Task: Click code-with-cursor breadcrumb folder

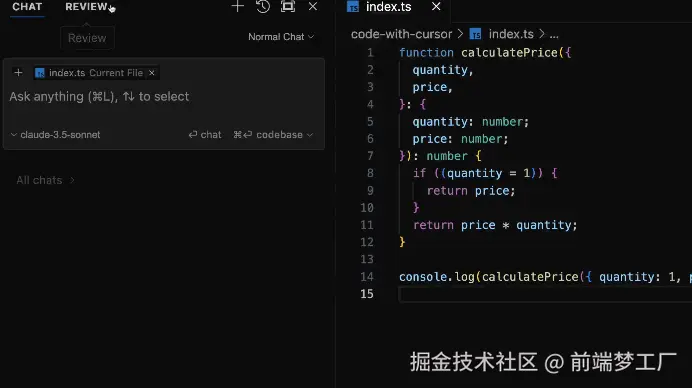Action: tap(401, 34)
